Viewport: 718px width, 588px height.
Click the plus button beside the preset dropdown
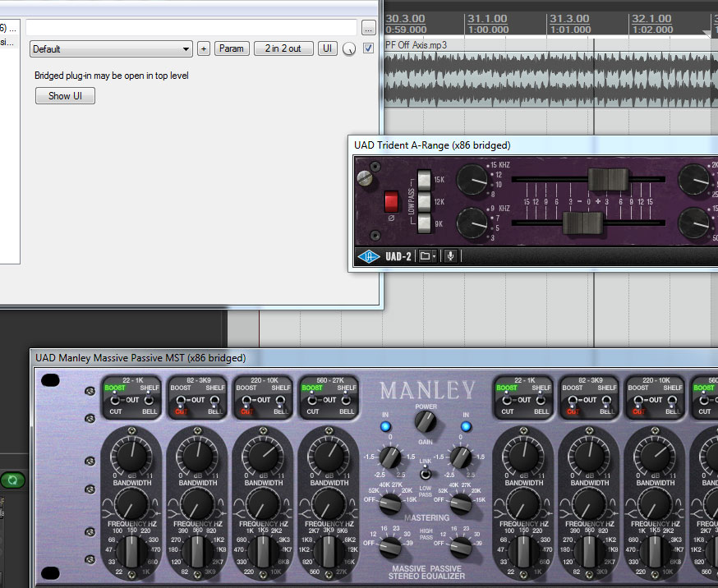204,48
